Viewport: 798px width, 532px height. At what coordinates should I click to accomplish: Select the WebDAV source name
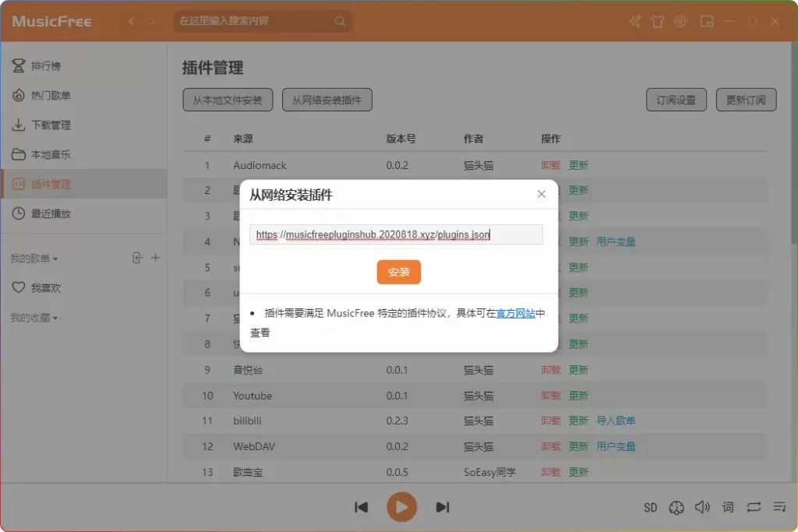tap(254, 446)
